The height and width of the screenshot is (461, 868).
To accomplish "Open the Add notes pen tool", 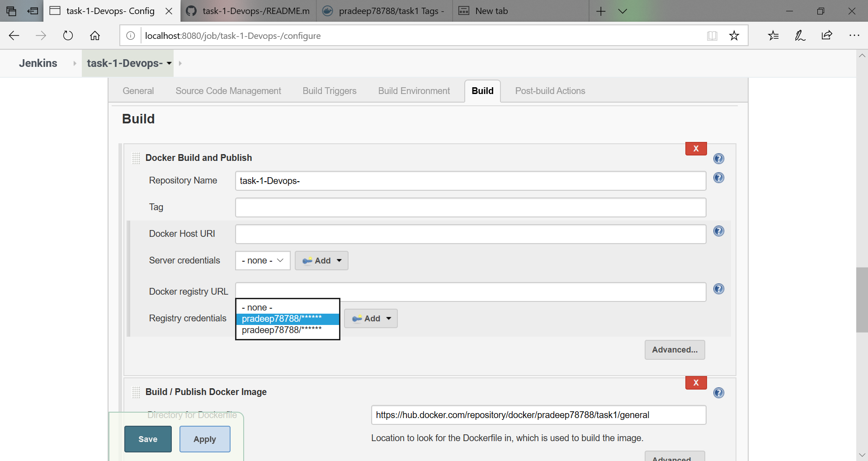I will point(800,36).
